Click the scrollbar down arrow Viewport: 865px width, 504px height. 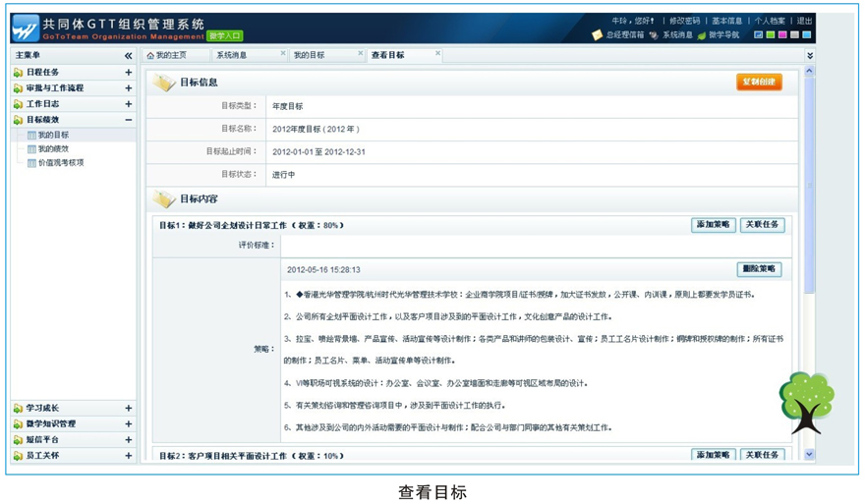(x=809, y=454)
